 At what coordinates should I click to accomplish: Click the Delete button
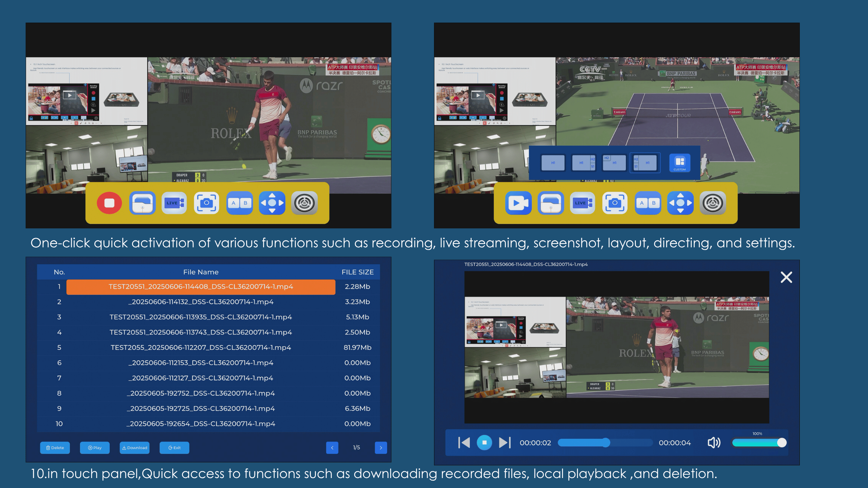tap(55, 447)
